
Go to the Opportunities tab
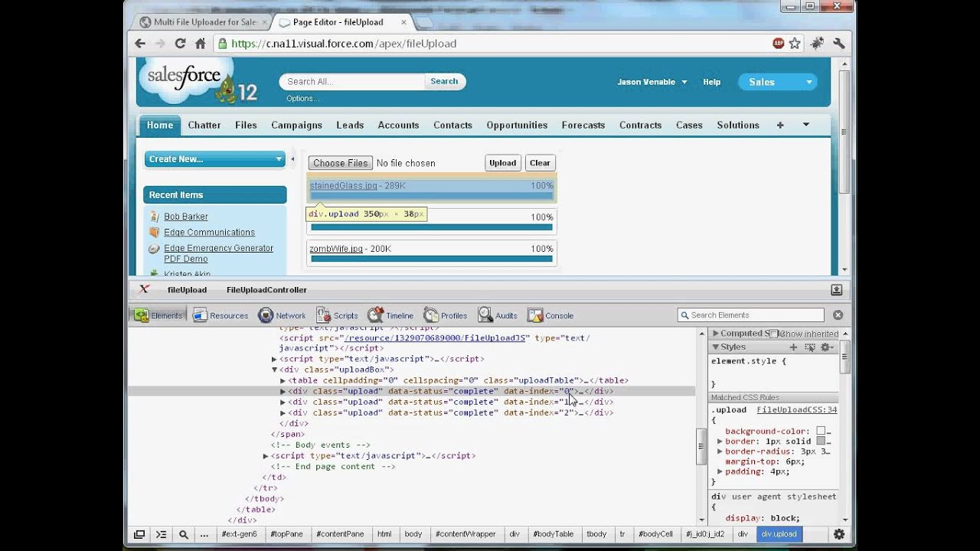tap(517, 125)
